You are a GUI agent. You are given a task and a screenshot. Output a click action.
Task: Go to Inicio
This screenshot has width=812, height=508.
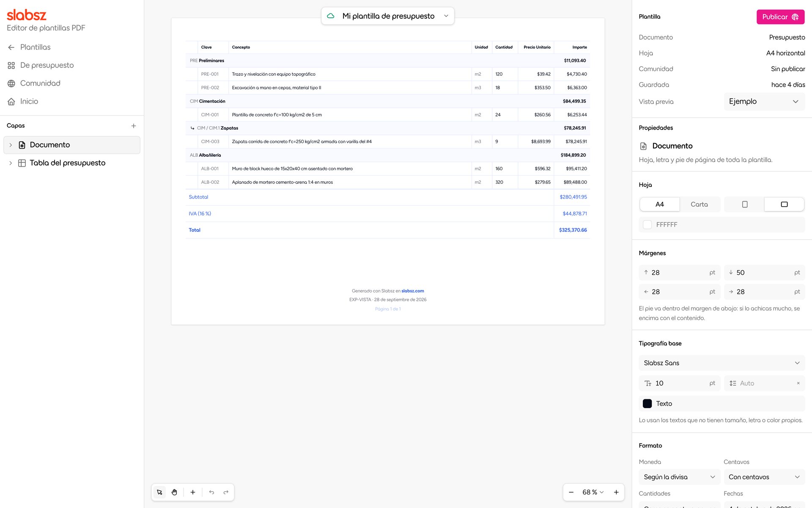(23, 102)
